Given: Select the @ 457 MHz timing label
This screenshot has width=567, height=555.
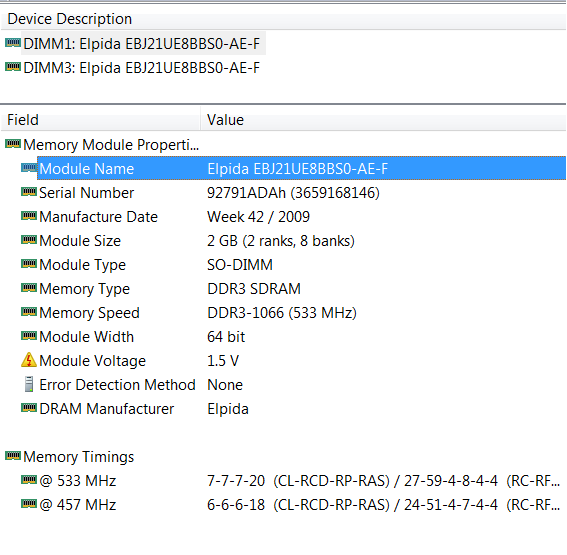Looking at the screenshot, I should [78, 505].
